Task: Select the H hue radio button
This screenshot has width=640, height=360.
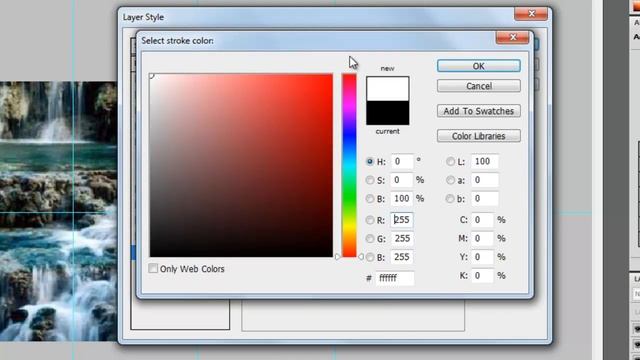Action: coord(370,161)
